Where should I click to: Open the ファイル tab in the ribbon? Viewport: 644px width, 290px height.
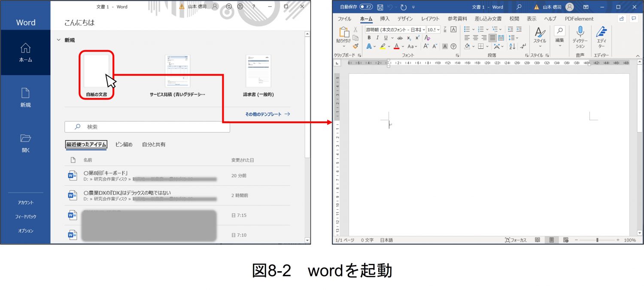click(344, 19)
